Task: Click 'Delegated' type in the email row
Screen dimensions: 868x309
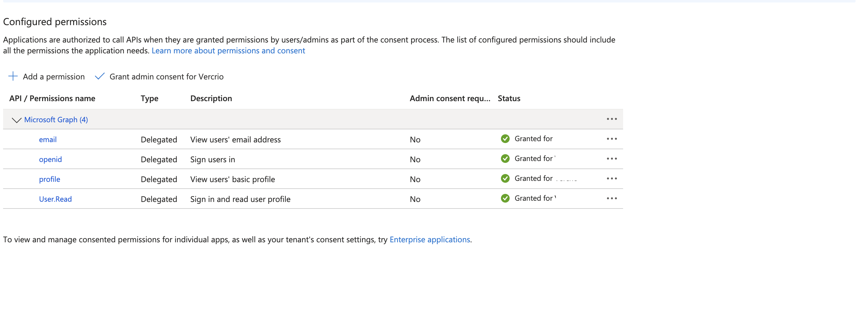Action: (159, 140)
